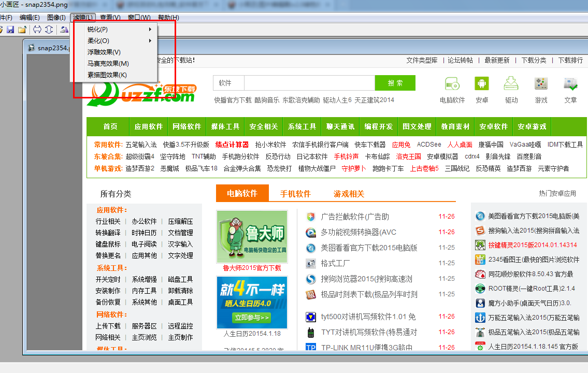Click the icon beside 多功能视频转换器
This screenshot has height=373, width=588.
click(x=310, y=233)
